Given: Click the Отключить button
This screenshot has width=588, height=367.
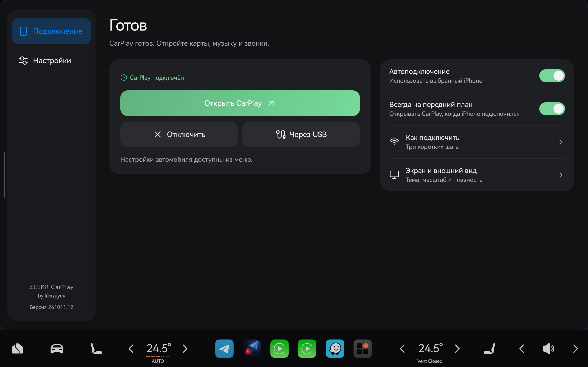Looking at the screenshot, I should click(179, 134).
